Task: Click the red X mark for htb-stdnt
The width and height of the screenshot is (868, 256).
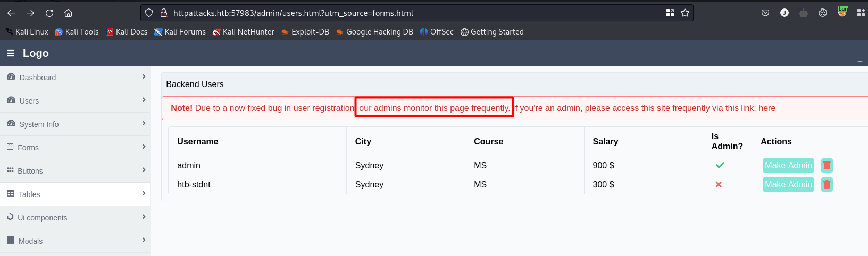Action: (x=719, y=184)
